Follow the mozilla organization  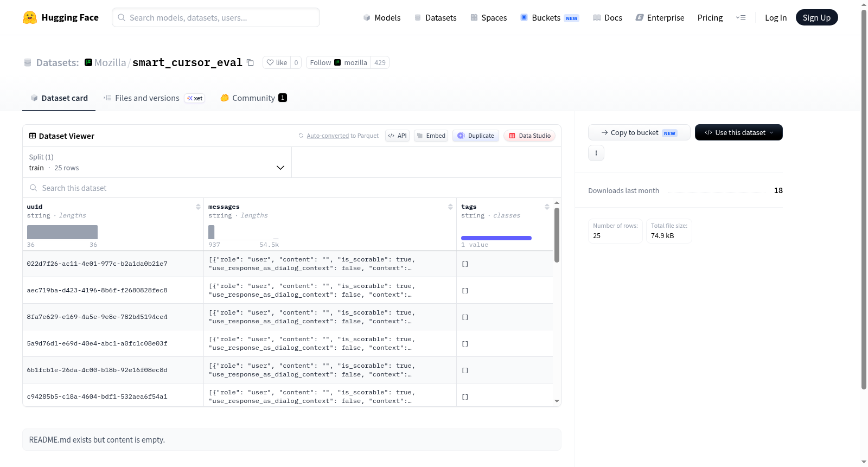pyautogui.click(x=339, y=62)
